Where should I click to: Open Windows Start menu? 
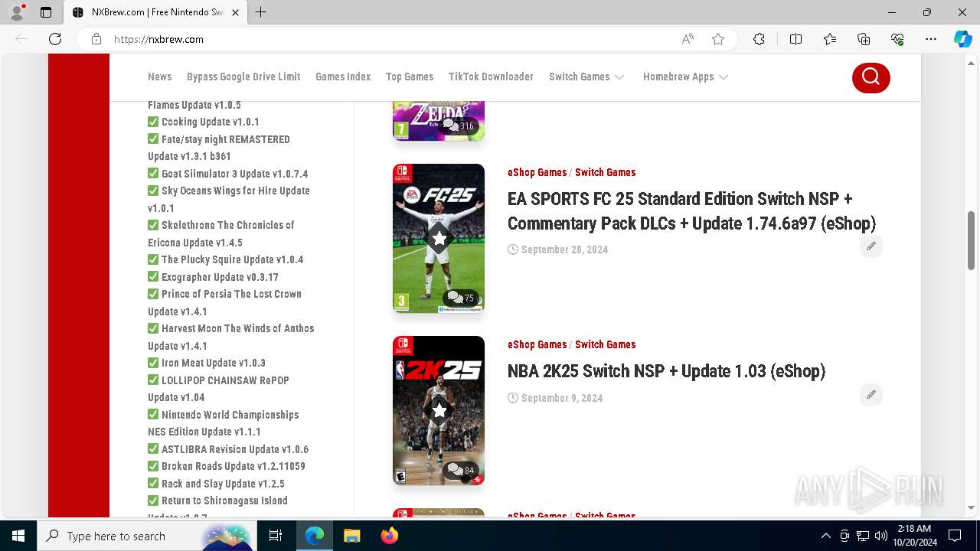point(18,536)
